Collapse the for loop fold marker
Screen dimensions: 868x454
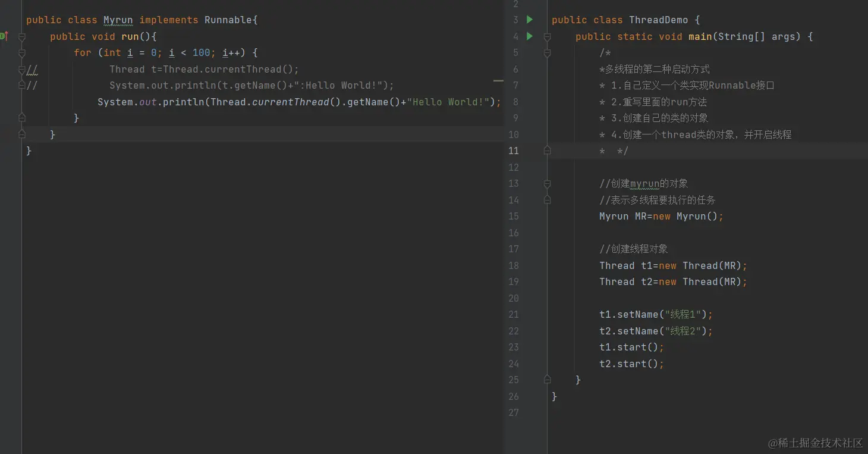[x=22, y=53]
